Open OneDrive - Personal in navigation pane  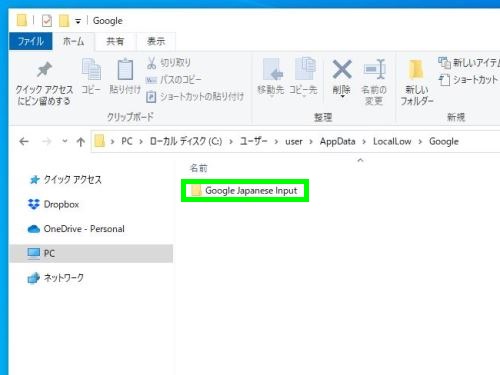tap(76, 229)
